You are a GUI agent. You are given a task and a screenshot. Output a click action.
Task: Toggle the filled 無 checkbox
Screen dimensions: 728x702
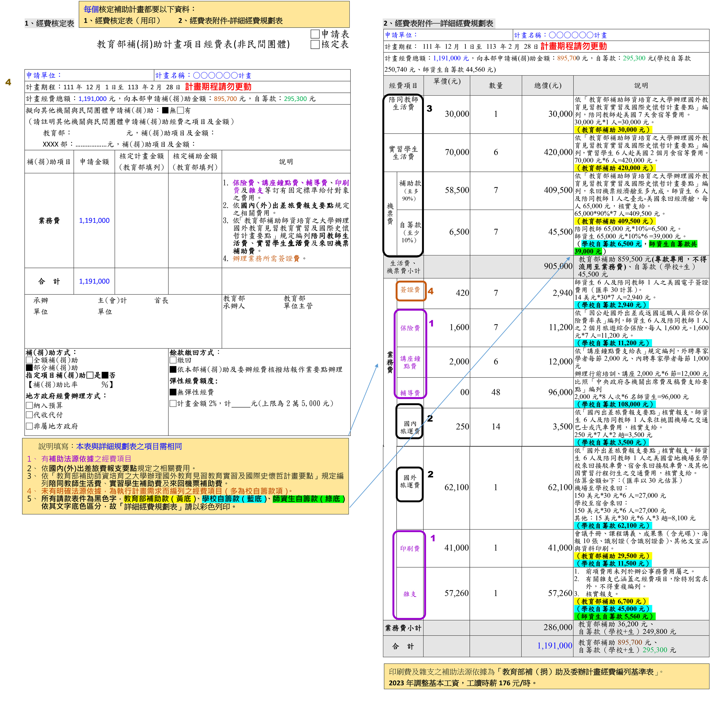coord(166,110)
